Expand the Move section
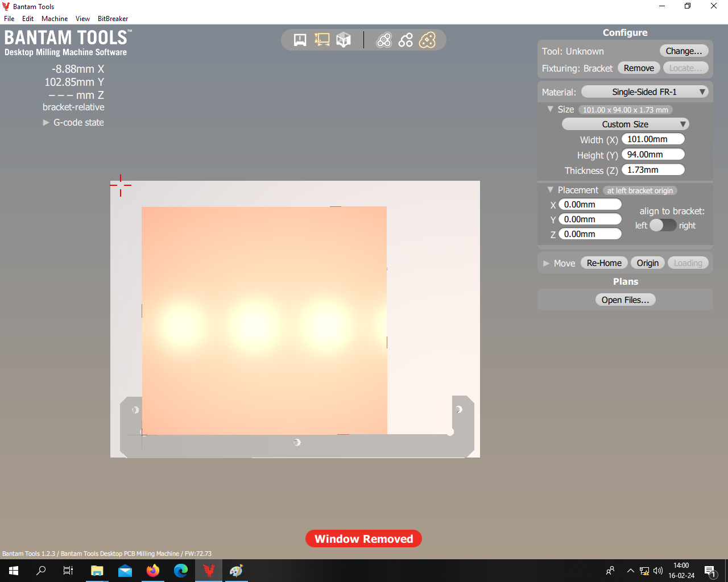 546,263
